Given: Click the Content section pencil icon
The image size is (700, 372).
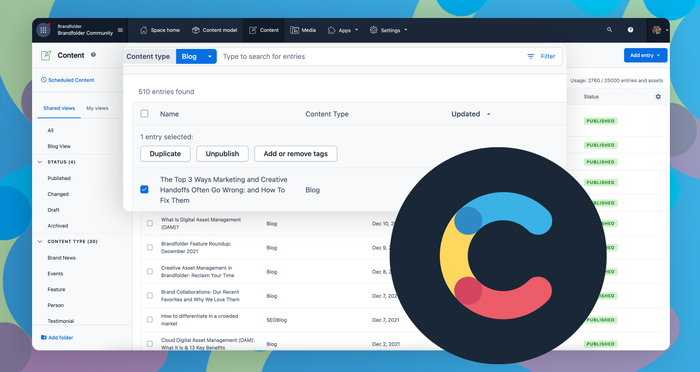Looking at the screenshot, I should (46, 55).
